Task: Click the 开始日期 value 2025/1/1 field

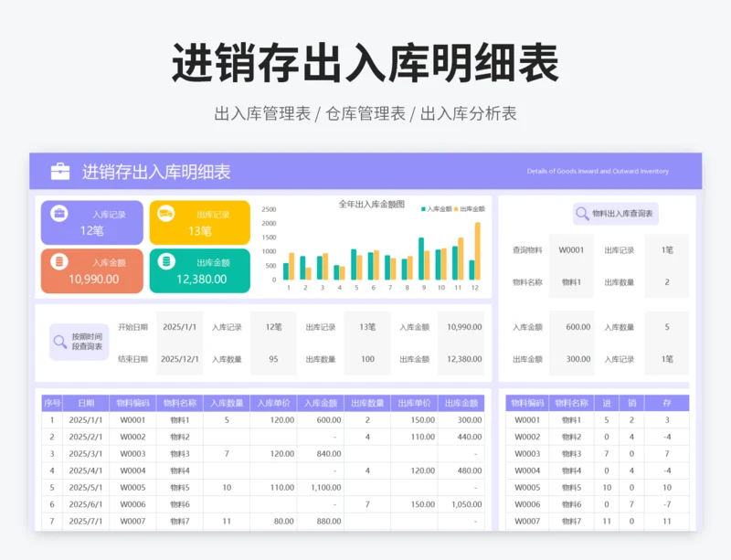Action: click(x=179, y=327)
